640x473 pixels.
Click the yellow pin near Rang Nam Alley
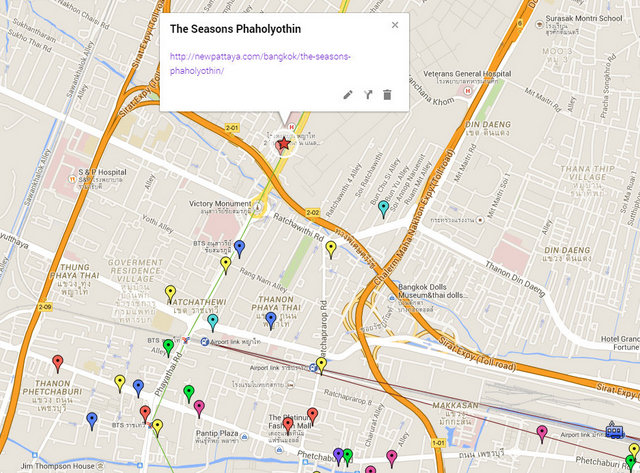pos(226,265)
